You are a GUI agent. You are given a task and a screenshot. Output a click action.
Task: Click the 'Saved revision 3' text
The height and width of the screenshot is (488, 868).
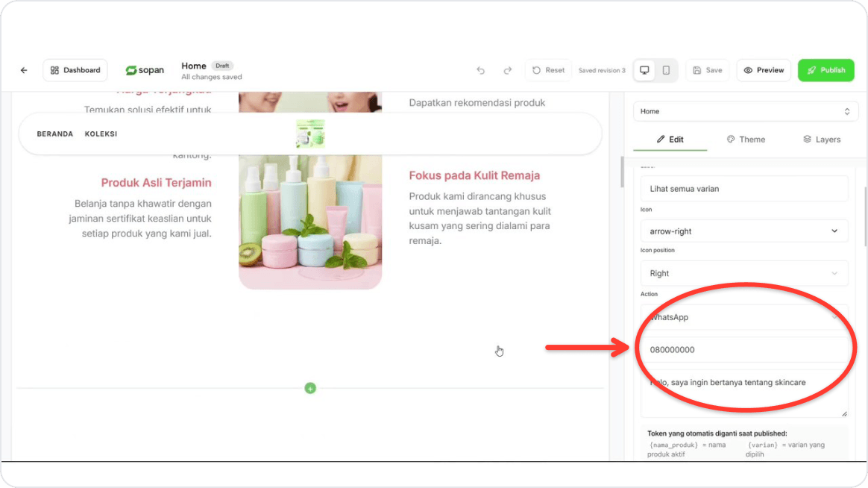tap(602, 70)
